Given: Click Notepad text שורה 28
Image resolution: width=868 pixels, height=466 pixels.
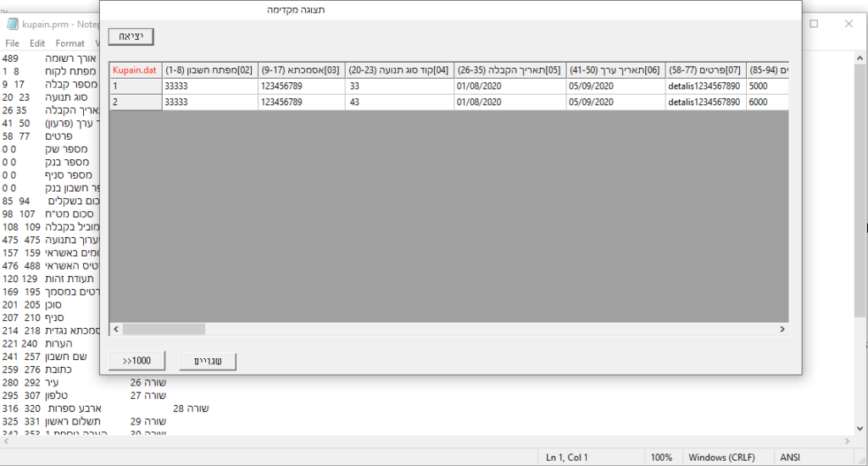Looking at the screenshot, I should tap(191, 408).
